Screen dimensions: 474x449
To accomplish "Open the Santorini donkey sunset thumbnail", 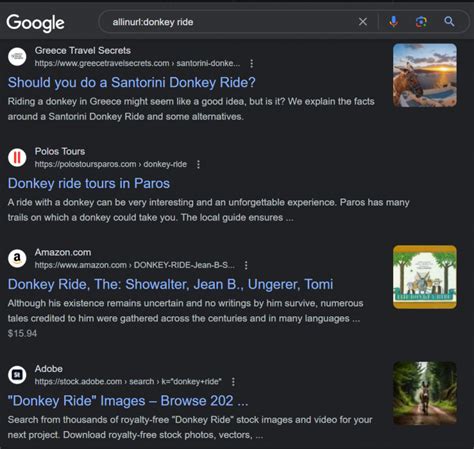I will tap(425, 75).
